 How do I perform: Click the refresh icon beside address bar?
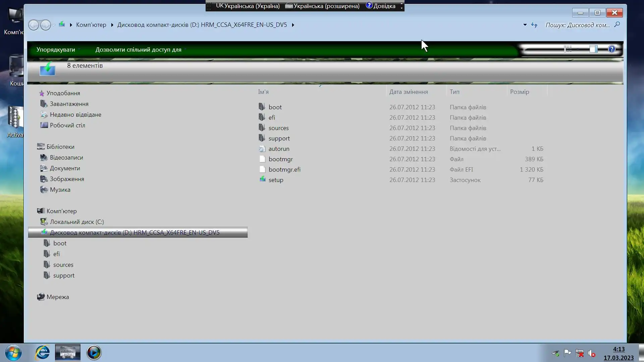[534, 25]
